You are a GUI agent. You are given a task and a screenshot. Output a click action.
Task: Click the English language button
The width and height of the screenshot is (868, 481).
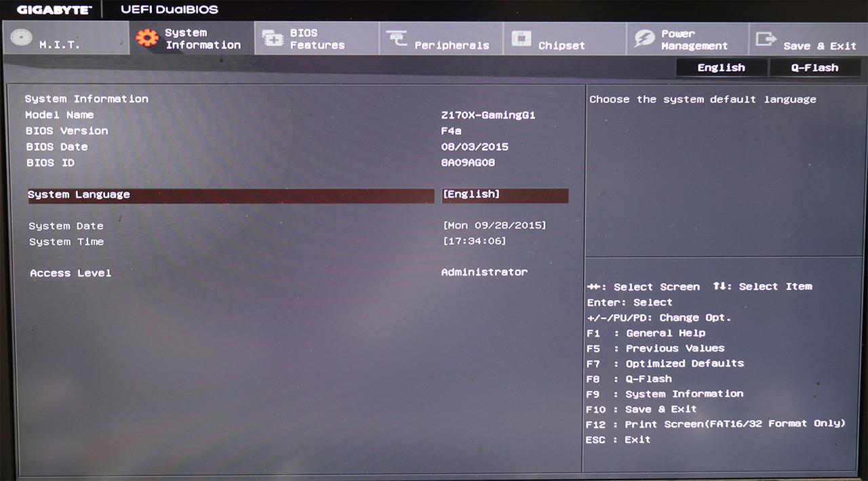point(722,68)
